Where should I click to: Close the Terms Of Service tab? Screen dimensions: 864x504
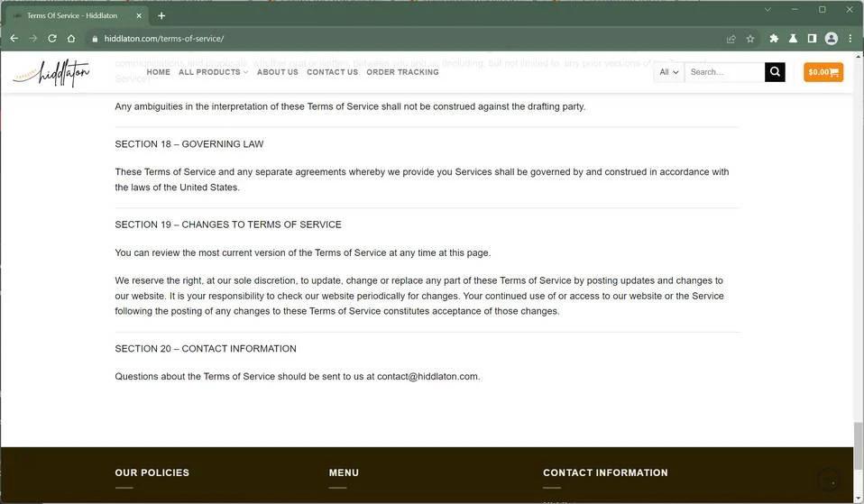139,15
